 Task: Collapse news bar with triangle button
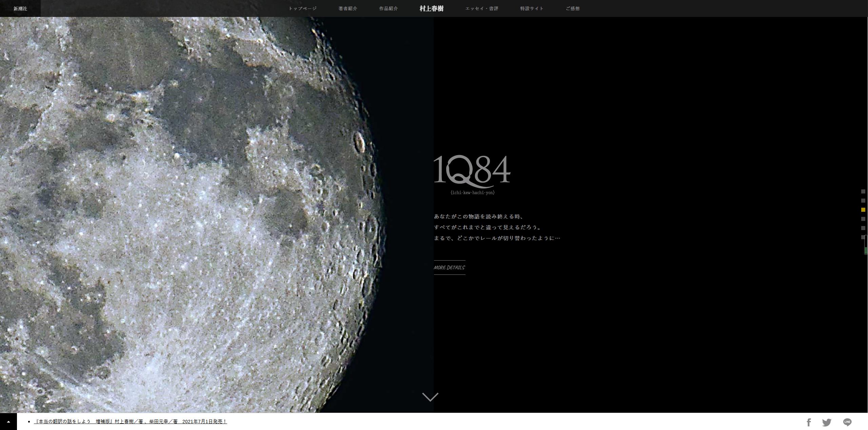[x=8, y=422]
